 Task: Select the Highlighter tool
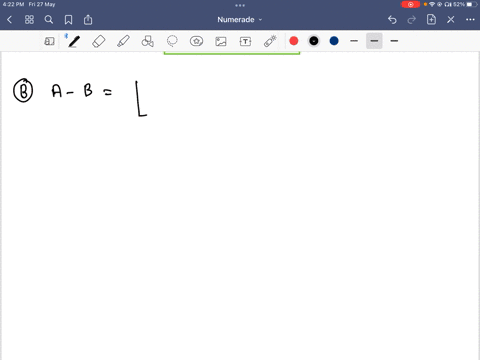tap(123, 41)
